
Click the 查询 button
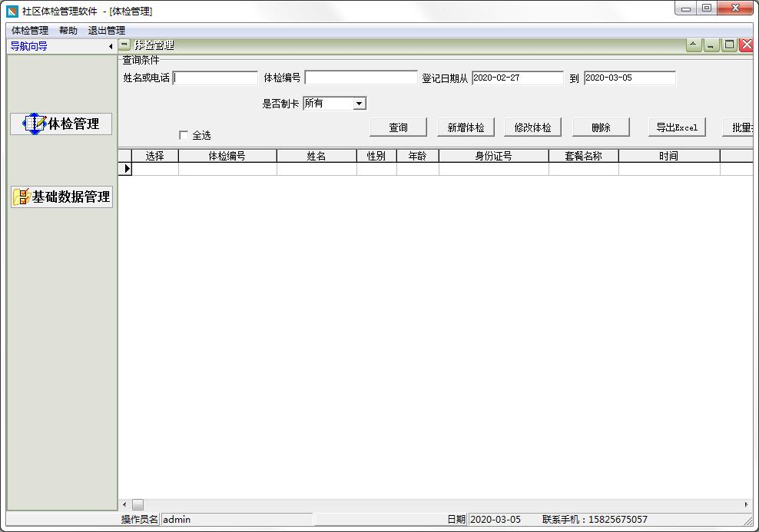tap(399, 127)
